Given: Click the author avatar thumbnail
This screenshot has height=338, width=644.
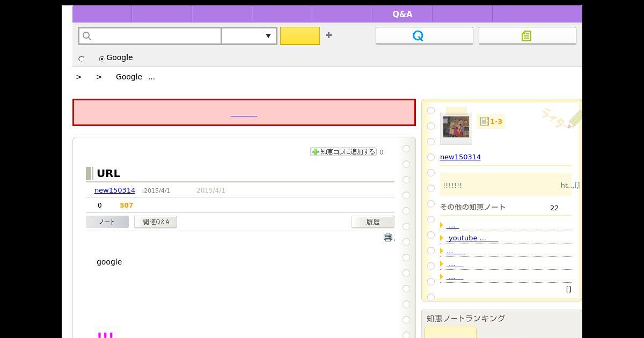Looking at the screenshot, I should [x=456, y=128].
